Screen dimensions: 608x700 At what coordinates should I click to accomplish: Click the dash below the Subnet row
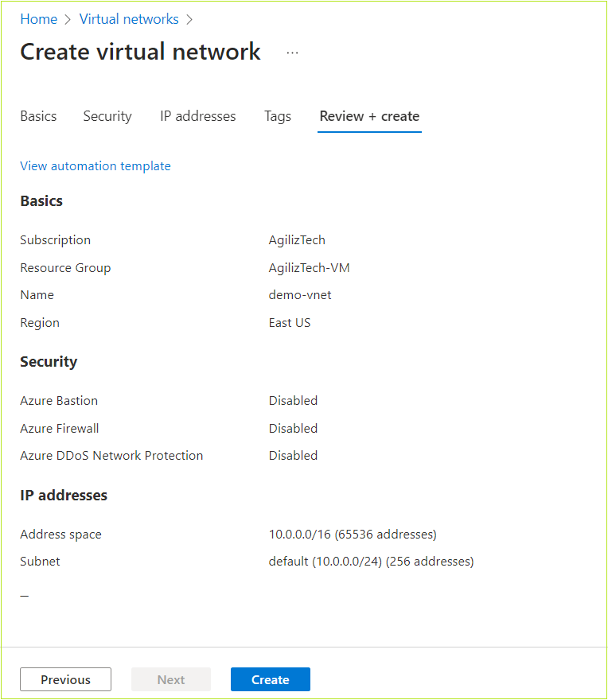click(x=24, y=594)
